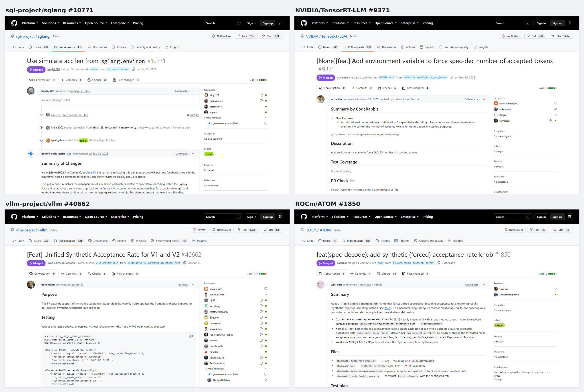Open Pricing link in ATOM header
Image resolution: width=584 pixels, height=392 pixels.
427,217
